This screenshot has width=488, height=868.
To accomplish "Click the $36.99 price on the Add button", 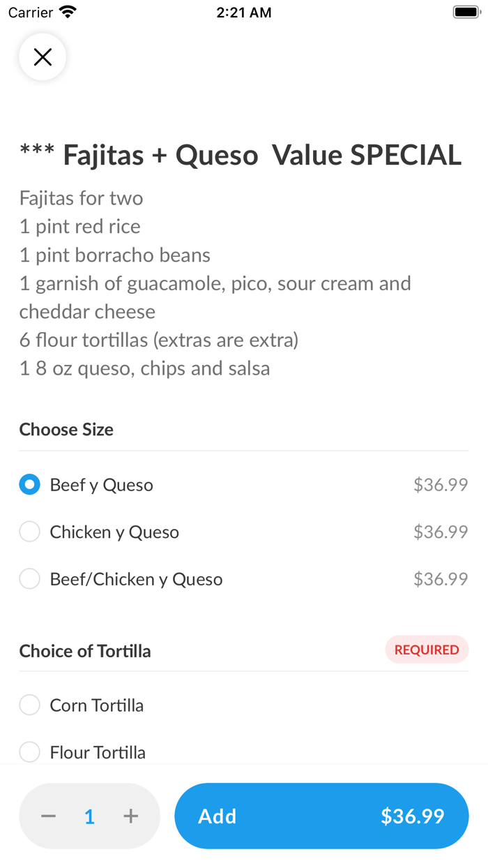I will 413,816.
